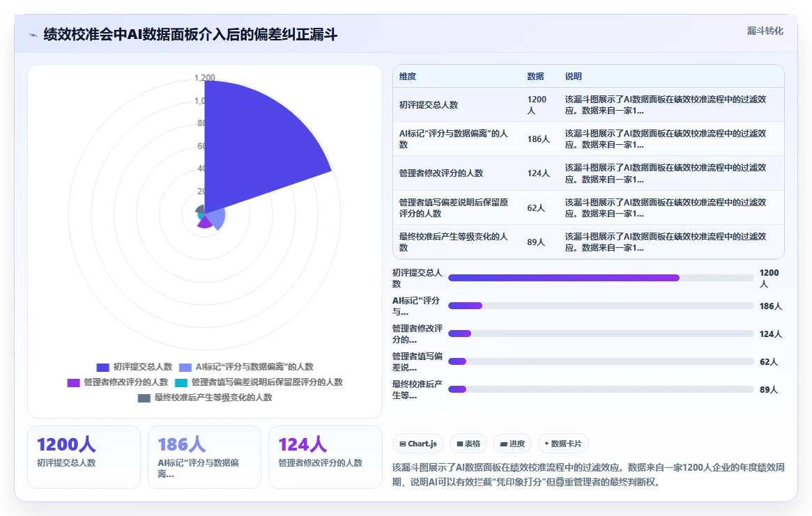Toggle the 初评提交总人数 legend swatch

coord(102,368)
